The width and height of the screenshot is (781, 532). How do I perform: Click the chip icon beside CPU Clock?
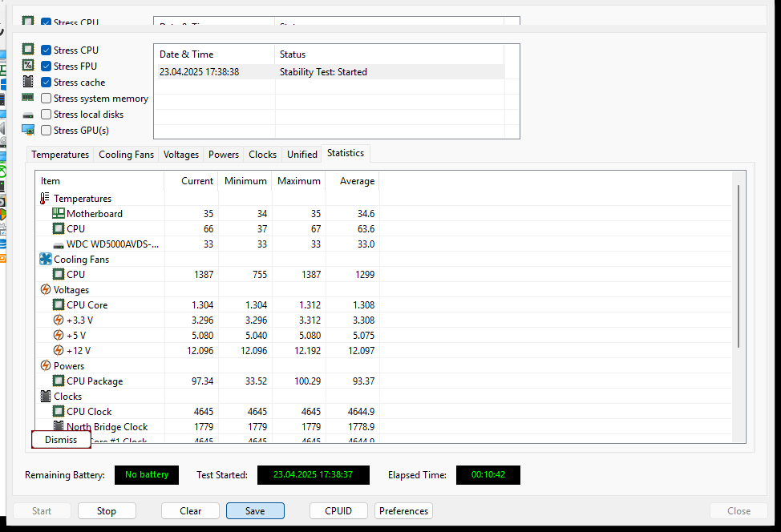pos(59,412)
